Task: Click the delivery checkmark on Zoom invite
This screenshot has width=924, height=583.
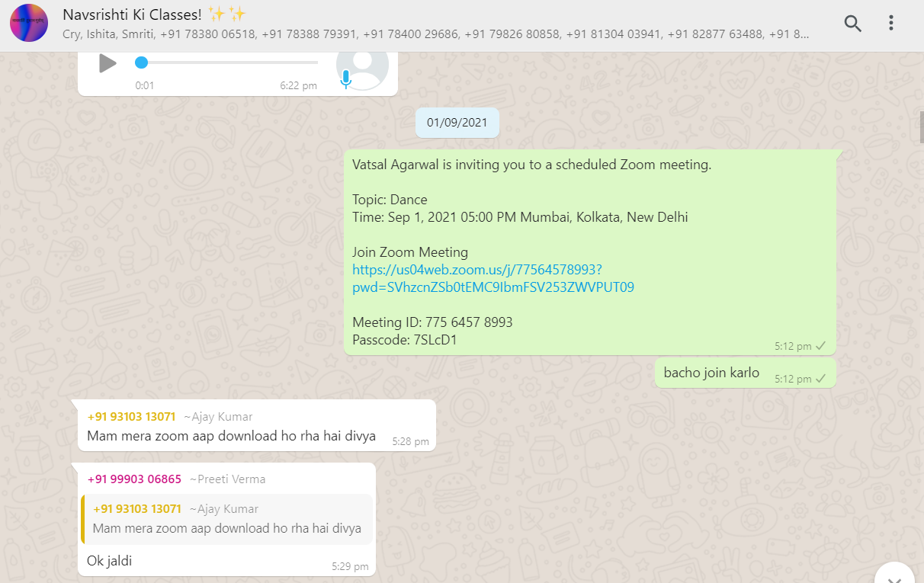Action: pyautogui.click(x=820, y=346)
